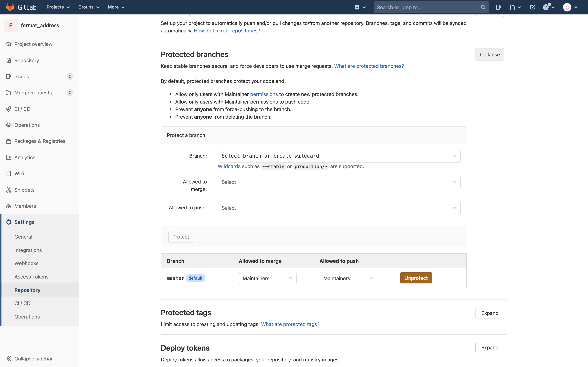Open the 'What are protected branches?' link
Viewport: 588px width, 367px height.
pos(369,66)
